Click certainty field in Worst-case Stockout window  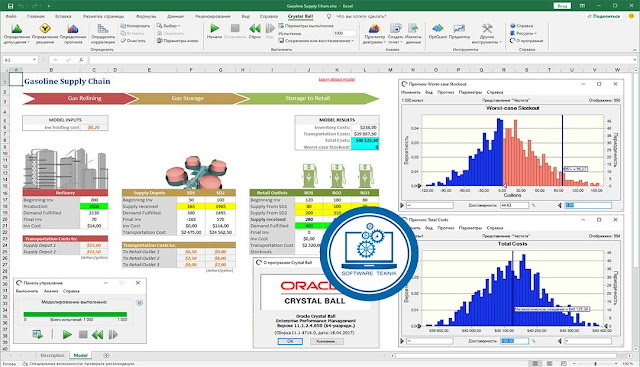click(514, 205)
